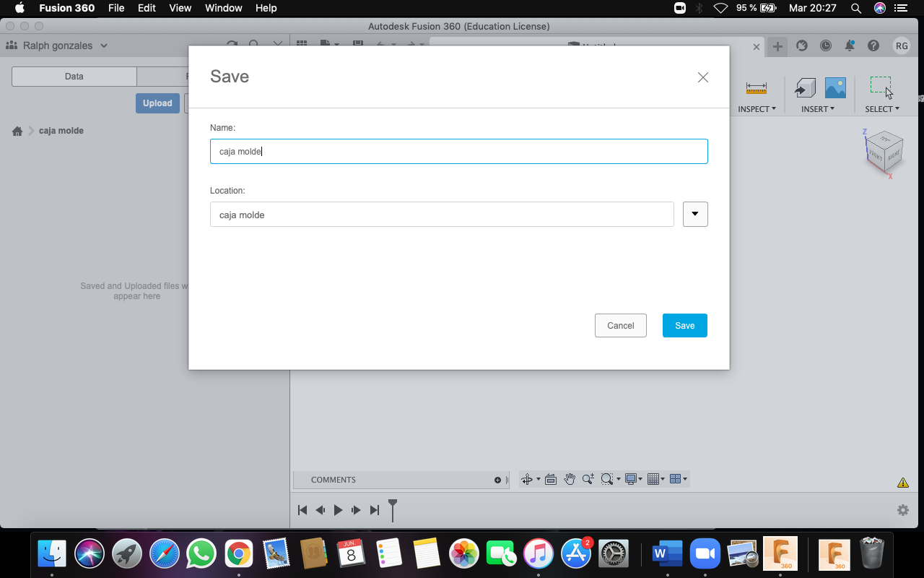924x578 pixels.
Task: Open the INSPECT dropdown menu
Action: (757, 109)
